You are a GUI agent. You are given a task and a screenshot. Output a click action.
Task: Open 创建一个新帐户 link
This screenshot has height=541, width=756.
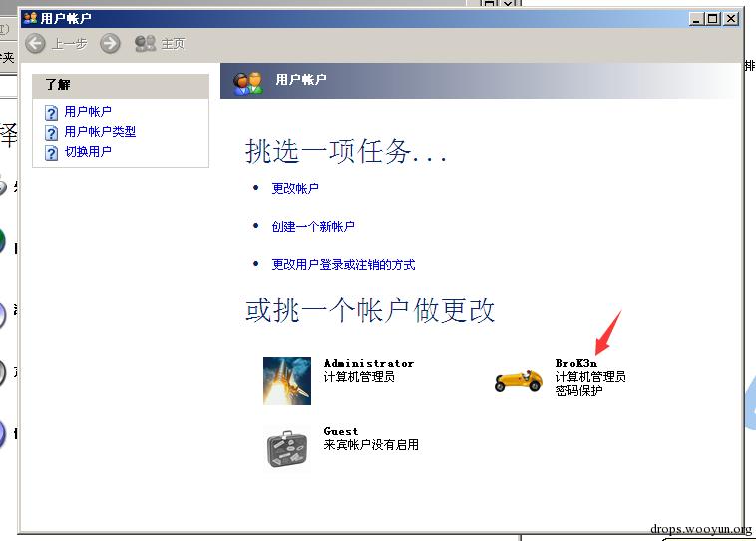pyautogui.click(x=313, y=226)
